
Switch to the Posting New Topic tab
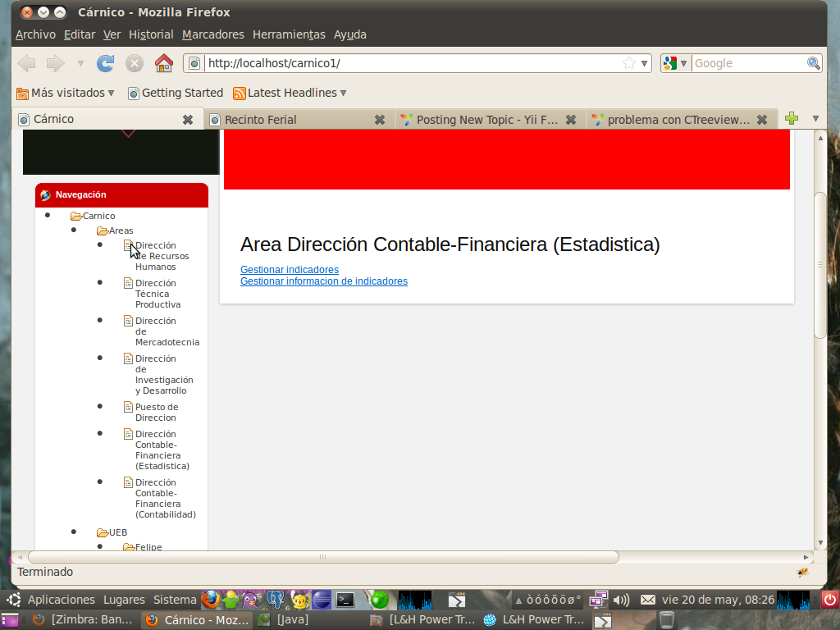click(x=486, y=120)
